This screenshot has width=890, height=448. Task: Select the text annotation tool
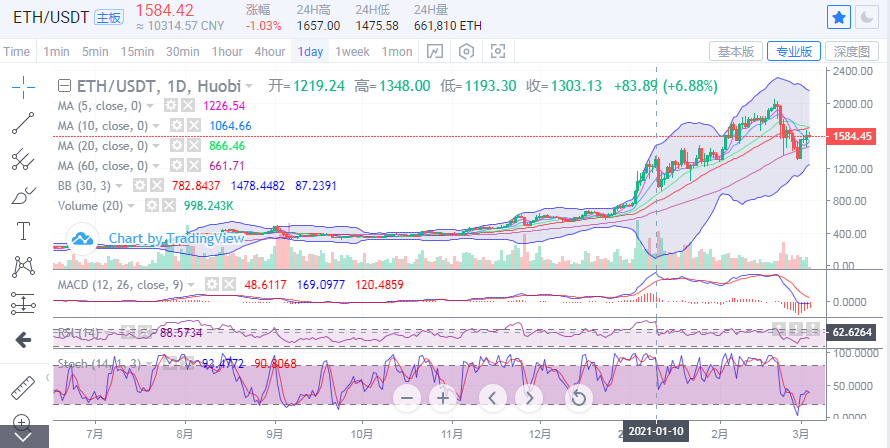pyautogui.click(x=23, y=232)
